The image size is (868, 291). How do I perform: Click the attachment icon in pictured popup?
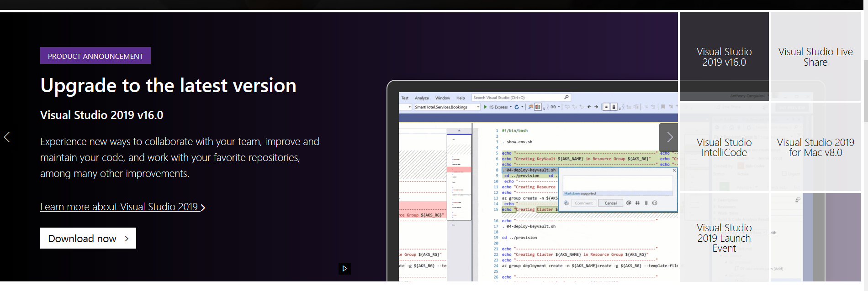[646, 203]
